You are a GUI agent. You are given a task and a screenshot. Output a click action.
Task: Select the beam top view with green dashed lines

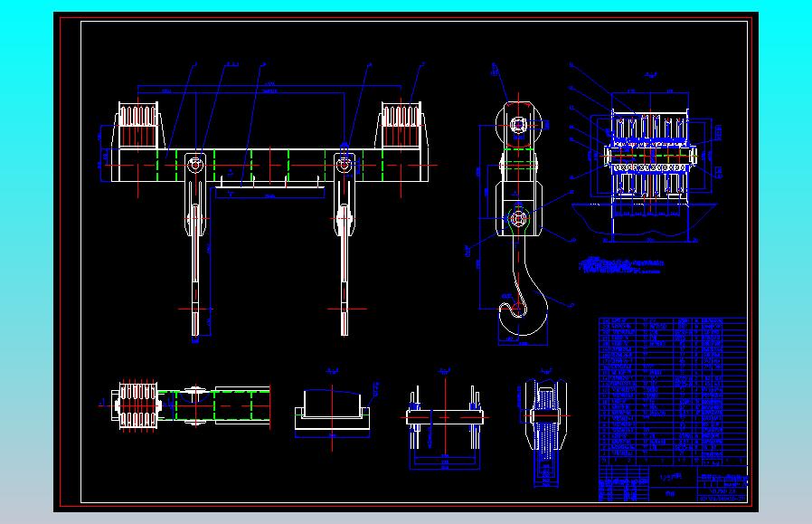pyautogui.click(x=191, y=405)
